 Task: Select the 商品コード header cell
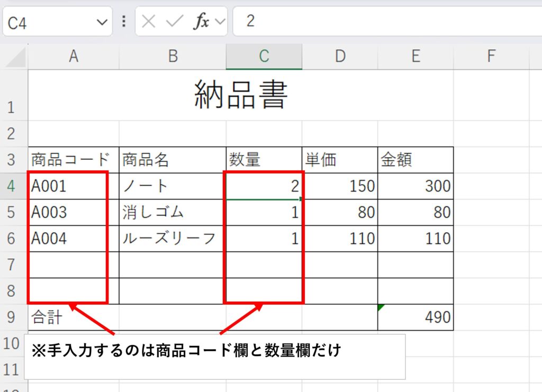click(74, 160)
